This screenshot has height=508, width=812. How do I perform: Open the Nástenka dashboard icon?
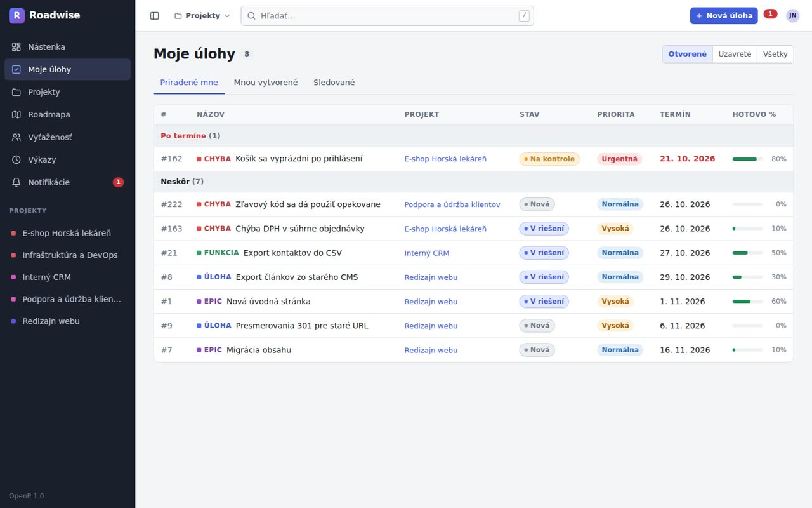tap(16, 47)
